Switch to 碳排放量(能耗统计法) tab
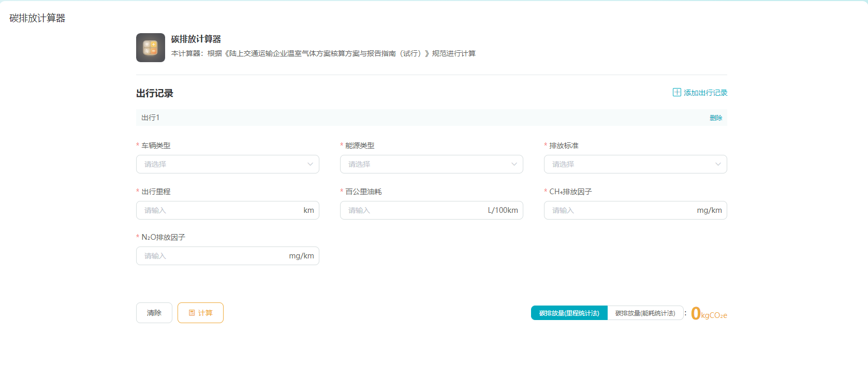 pyautogui.click(x=645, y=313)
